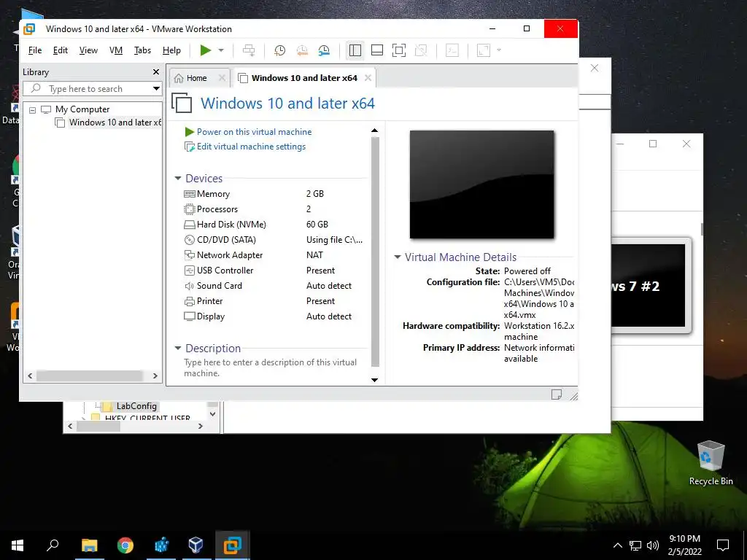The width and height of the screenshot is (747, 560).
Task: Click the library horizontal scrollbar right arrow
Action: pyautogui.click(x=155, y=376)
